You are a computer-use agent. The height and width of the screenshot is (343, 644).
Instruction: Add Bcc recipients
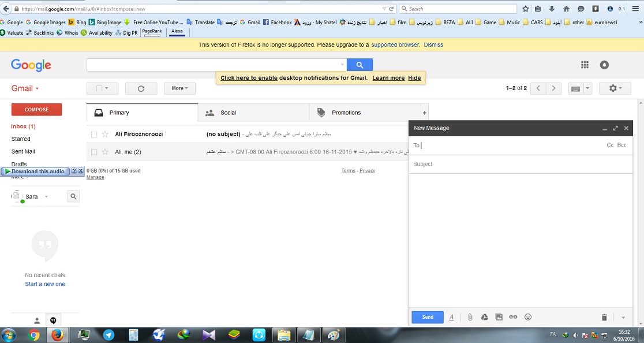(622, 145)
